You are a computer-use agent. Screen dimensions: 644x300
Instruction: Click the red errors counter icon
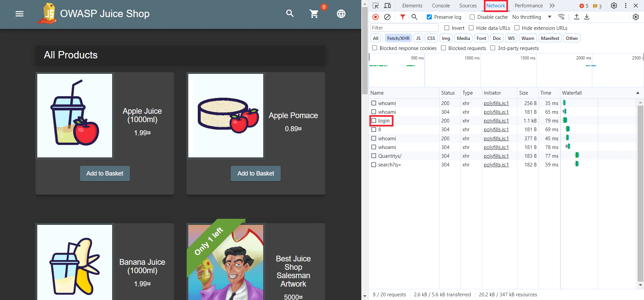coord(584,6)
